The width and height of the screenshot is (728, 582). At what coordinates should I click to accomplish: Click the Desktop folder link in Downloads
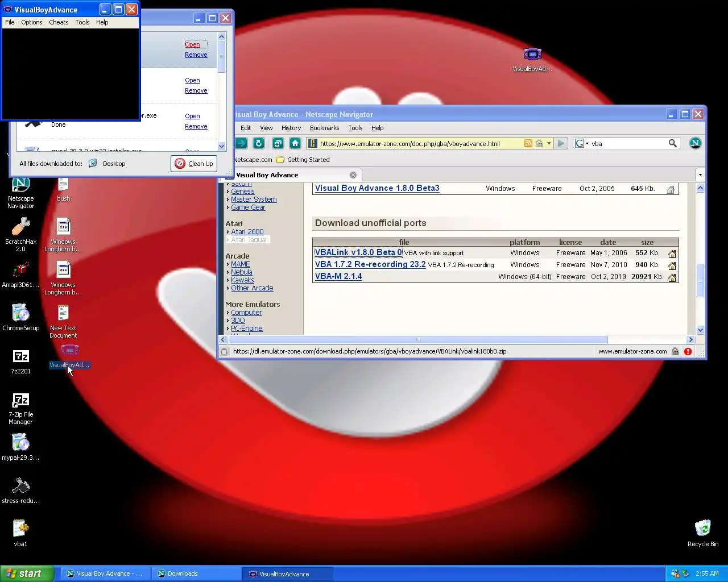[x=107, y=164]
